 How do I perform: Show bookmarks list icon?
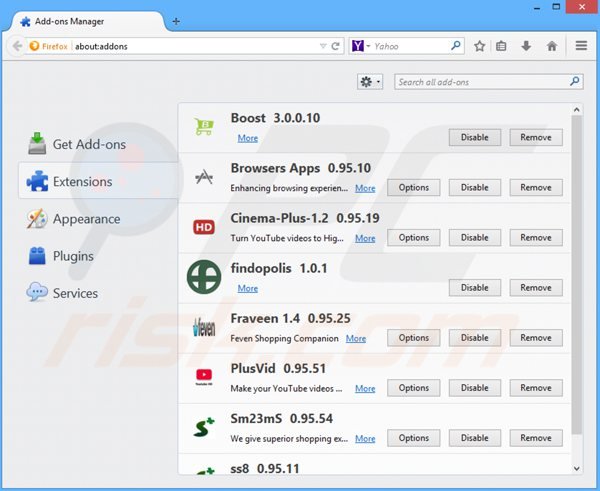click(501, 46)
